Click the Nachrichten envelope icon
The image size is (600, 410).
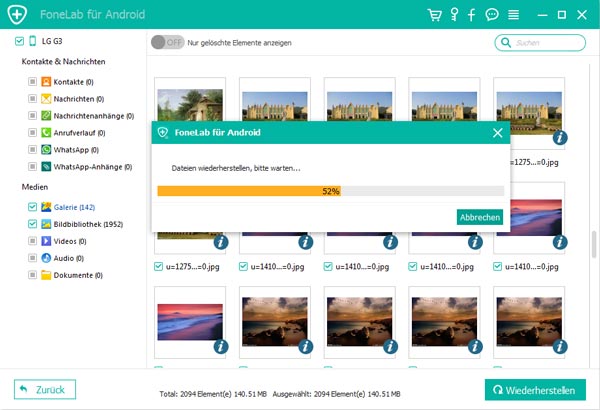46,99
